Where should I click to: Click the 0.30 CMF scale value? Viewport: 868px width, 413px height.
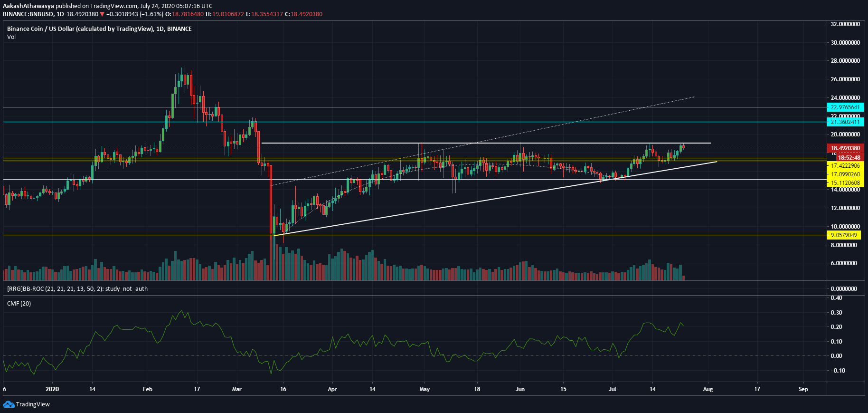(836, 313)
